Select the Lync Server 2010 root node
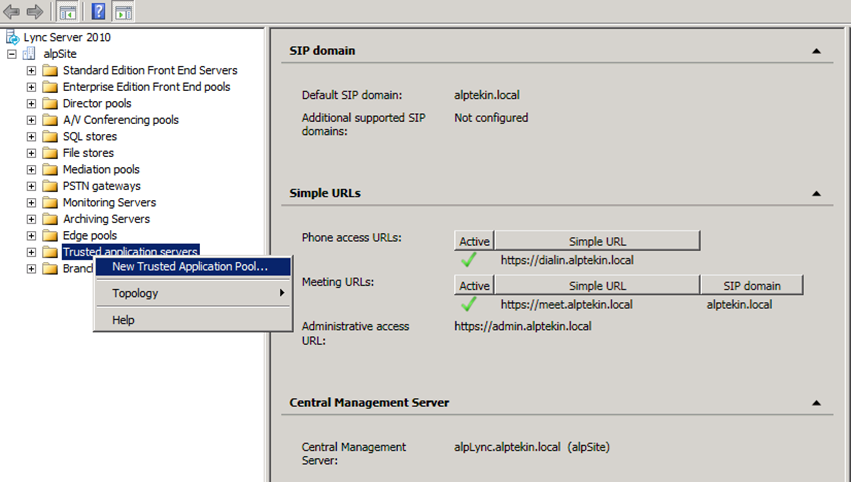851x482 pixels. click(67, 37)
